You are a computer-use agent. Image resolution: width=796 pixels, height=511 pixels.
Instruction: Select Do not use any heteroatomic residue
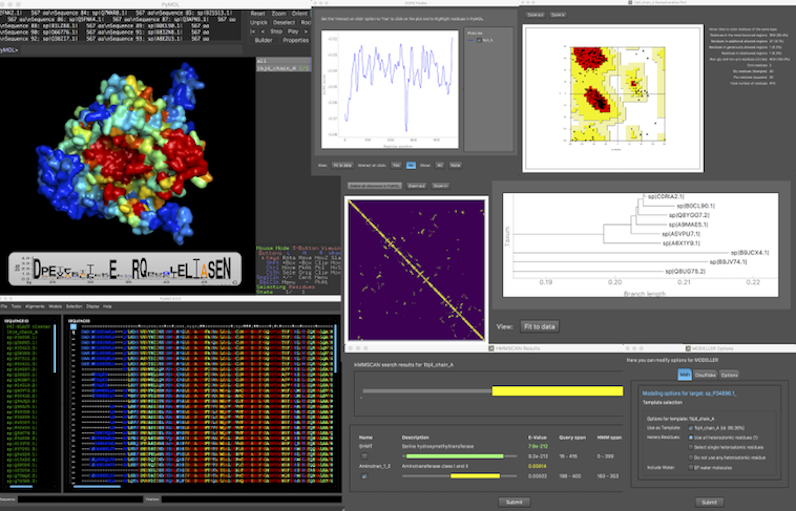point(690,457)
